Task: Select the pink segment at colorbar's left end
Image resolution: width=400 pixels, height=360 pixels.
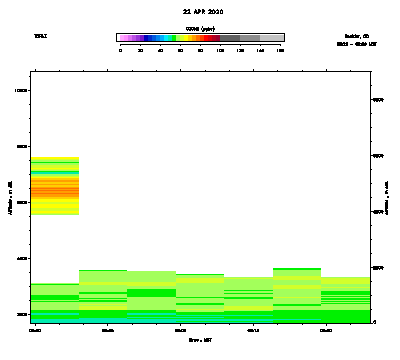Action: 122,38
